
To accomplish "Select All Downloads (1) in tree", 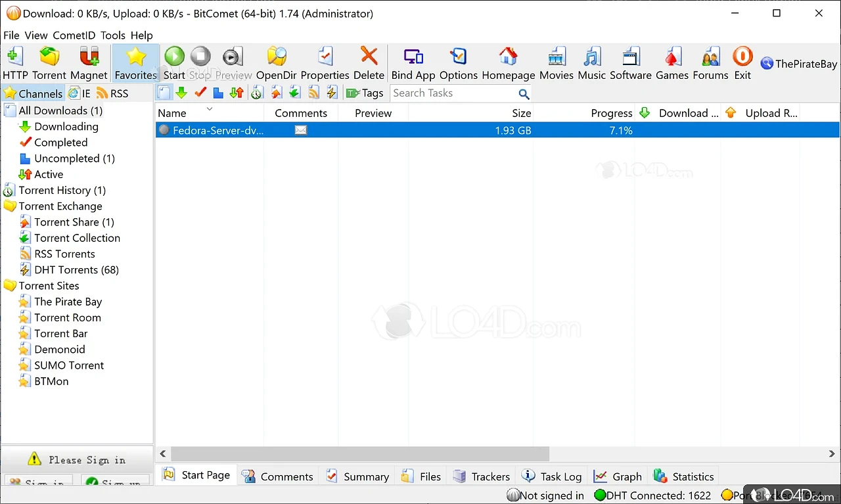I will pyautogui.click(x=60, y=110).
